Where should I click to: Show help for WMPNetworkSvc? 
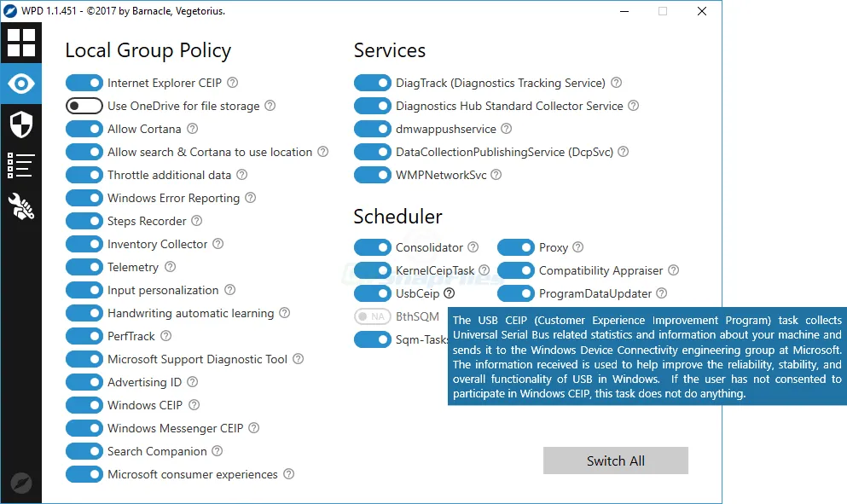[x=496, y=175]
